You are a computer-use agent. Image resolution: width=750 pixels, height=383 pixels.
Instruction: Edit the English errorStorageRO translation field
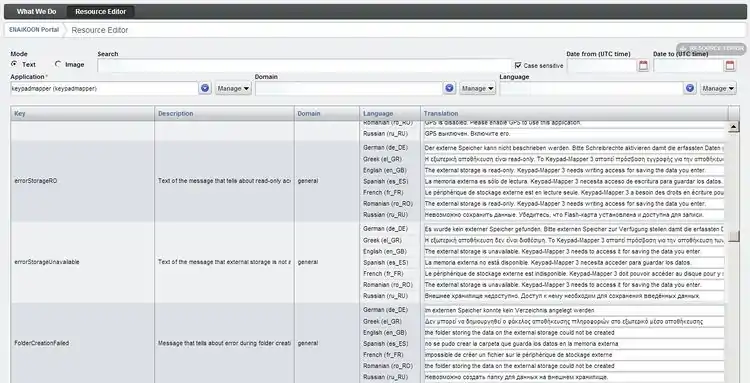pyautogui.click(x=574, y=170)
